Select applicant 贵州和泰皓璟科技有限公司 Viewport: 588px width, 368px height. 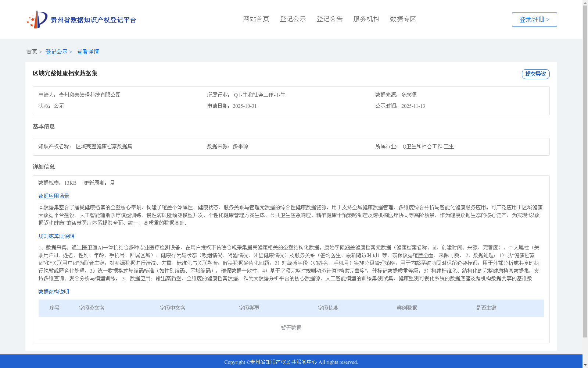[x=90, y=95]
